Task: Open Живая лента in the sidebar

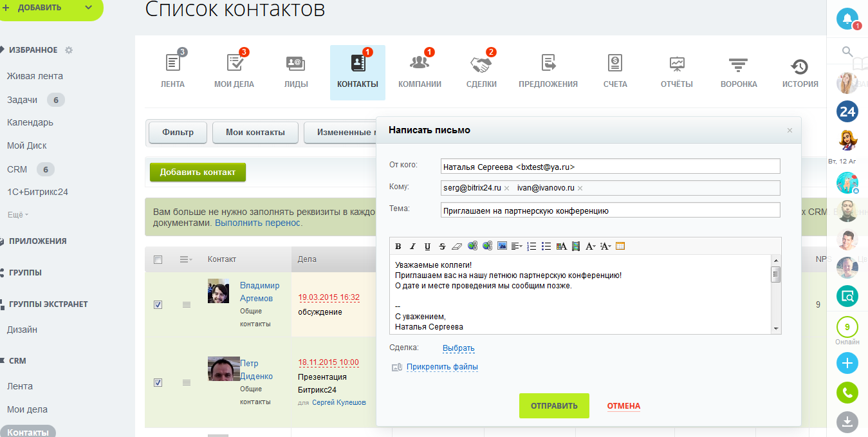Action: coord(35,76)
